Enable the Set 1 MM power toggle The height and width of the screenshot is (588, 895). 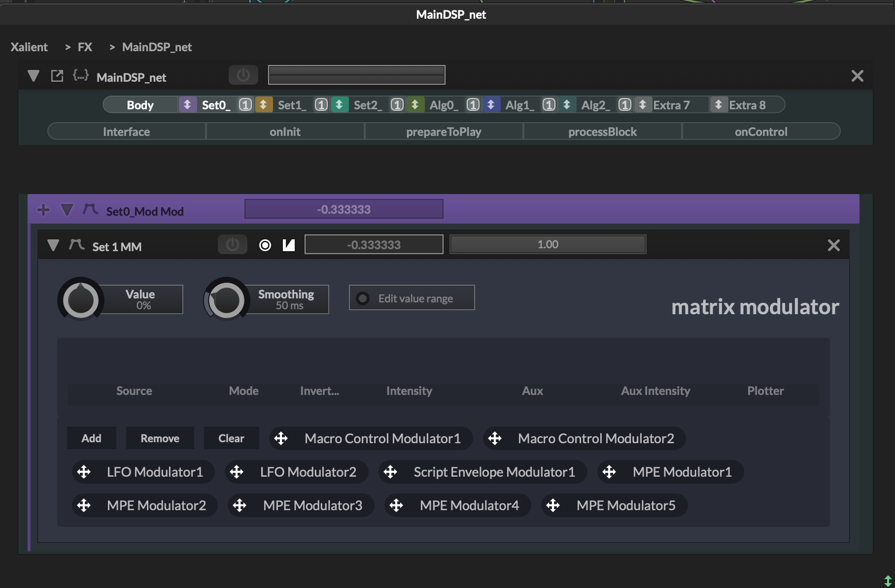tap(232, 244)
